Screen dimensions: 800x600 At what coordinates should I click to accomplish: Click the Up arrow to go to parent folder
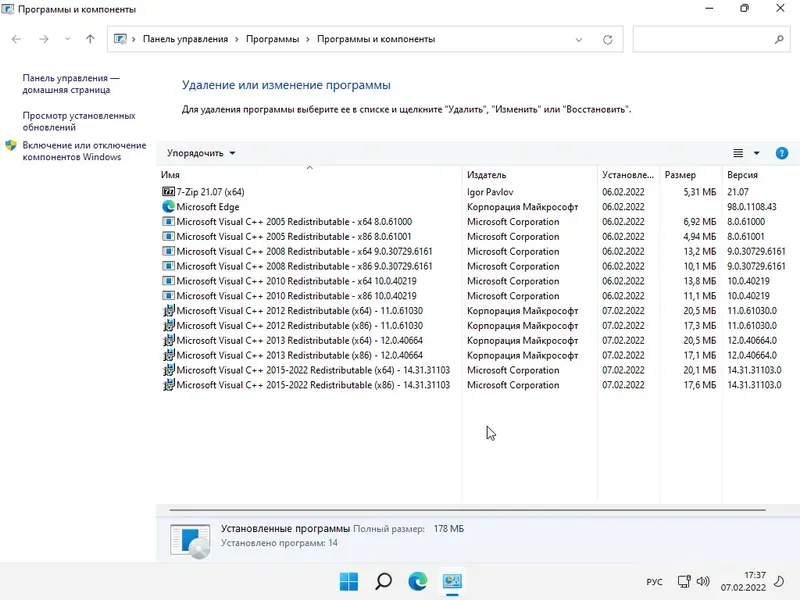[89, 39]
